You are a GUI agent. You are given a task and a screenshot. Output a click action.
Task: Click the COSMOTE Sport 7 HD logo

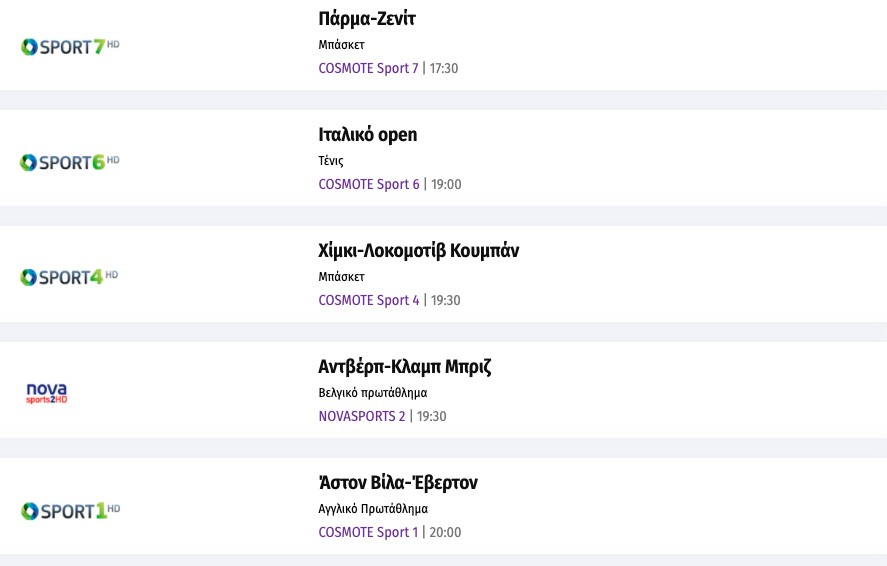coord(70,46)
